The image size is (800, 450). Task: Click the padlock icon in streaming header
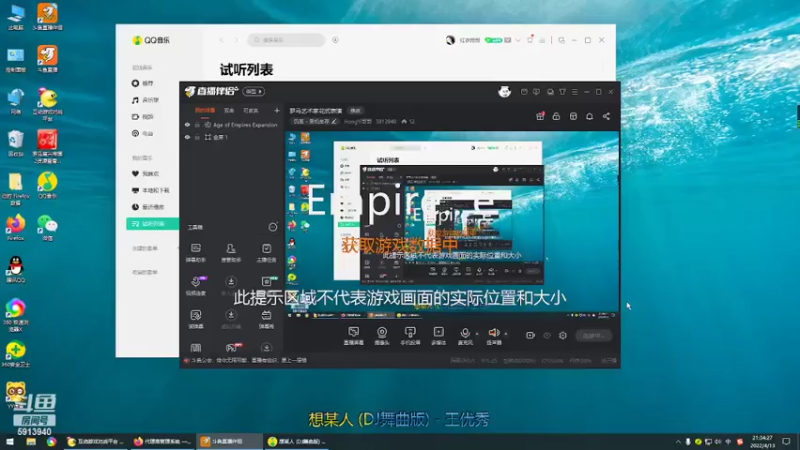tap(556, 116)
